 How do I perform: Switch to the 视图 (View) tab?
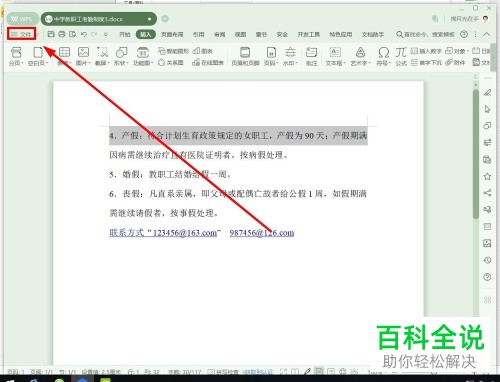point(240,34)
